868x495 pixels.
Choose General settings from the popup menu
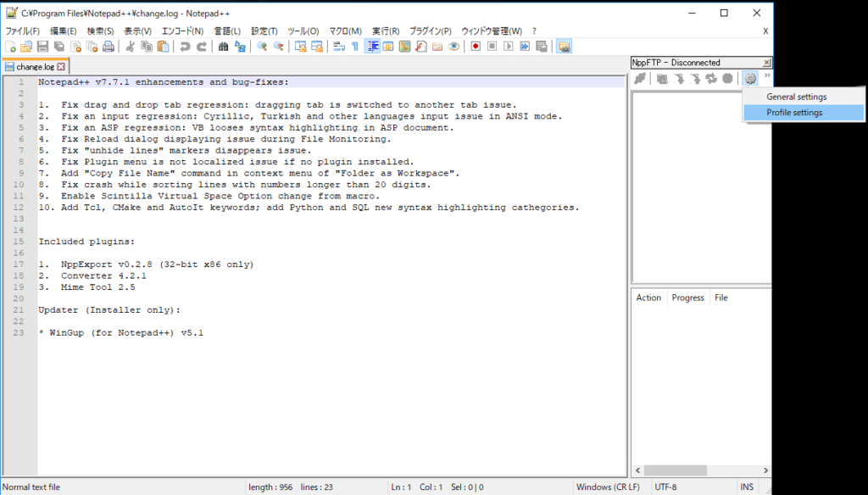coord(804,97)
